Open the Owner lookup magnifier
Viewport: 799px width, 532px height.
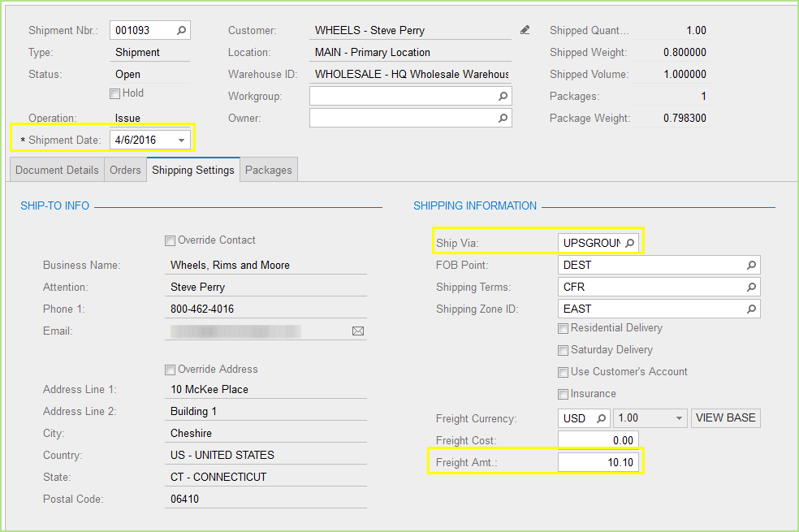click(503, 118)
